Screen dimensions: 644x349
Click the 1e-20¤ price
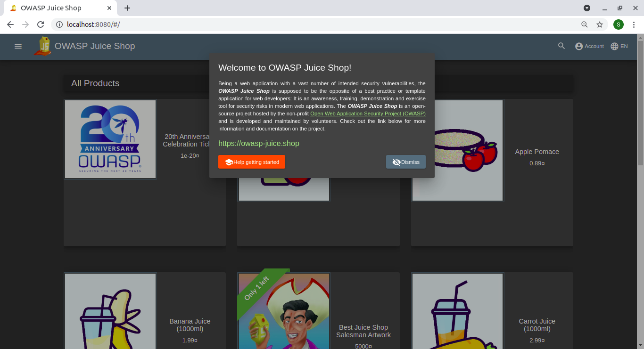coord(190,155)
